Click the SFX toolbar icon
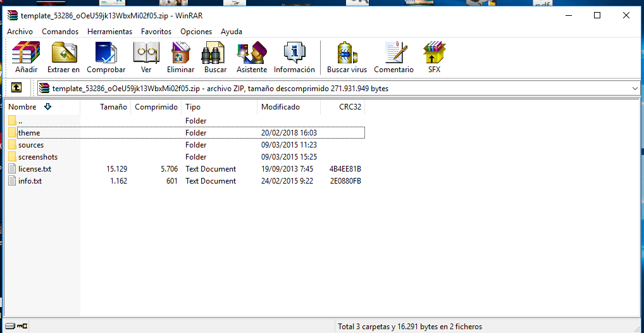The width and height of the screenshot is (644, 333). [434, 53]
